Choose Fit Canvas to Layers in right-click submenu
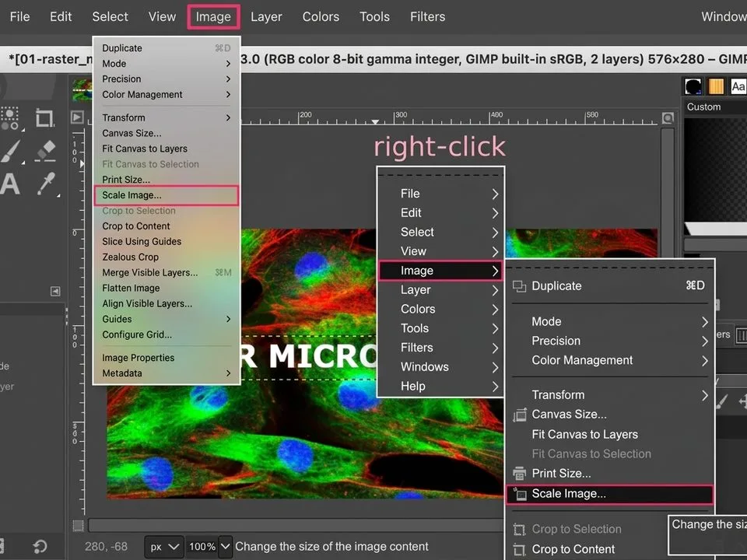The width and height of the screenshot is (747, 560). pos(610,434)
